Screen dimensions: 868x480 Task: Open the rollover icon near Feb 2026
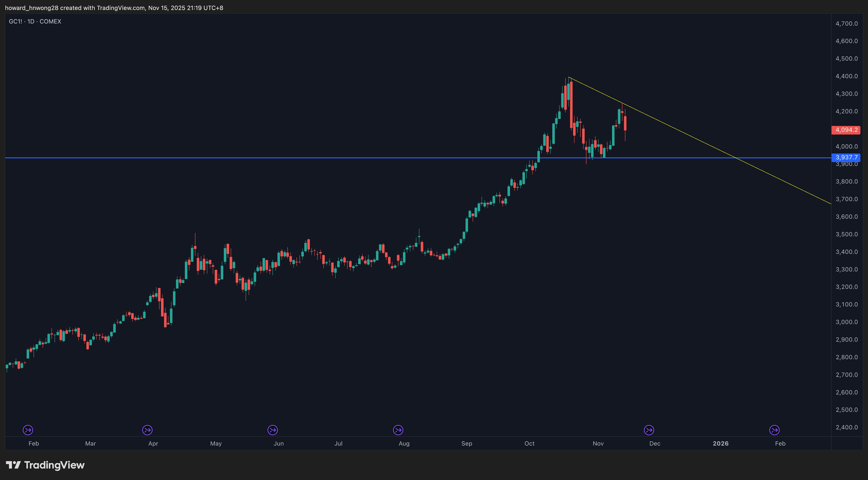(x=774, y=430)
